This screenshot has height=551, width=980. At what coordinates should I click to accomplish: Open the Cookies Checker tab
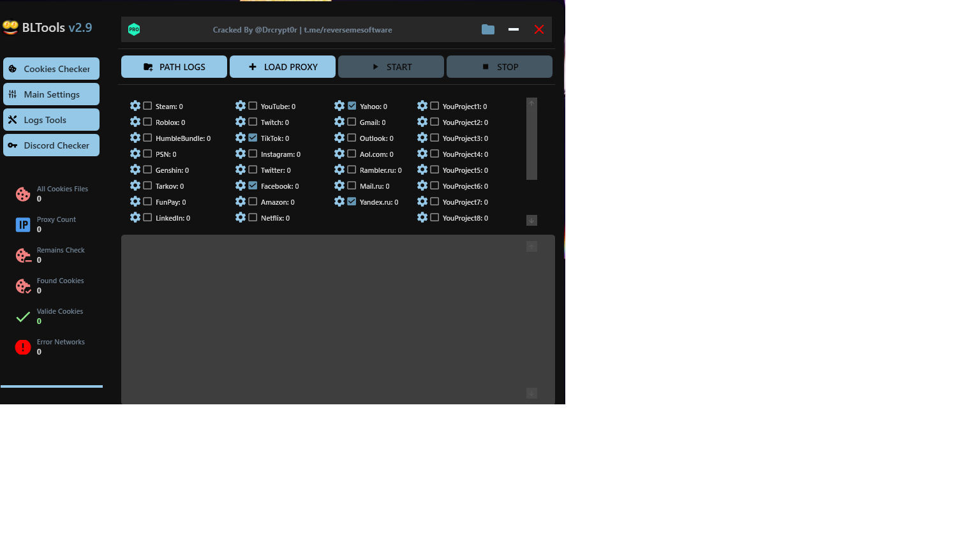pyautogui.click(x=51, y=69)
